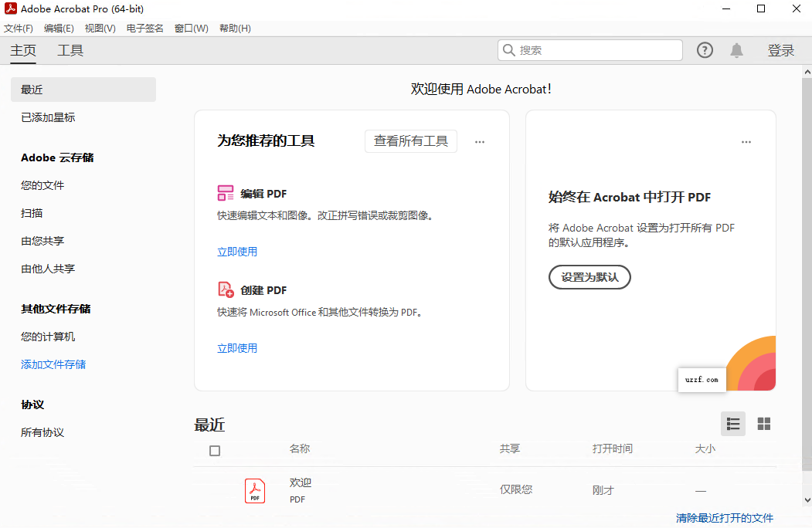Enable 设置为默认 to make Acrobat default
Image resolution: width=812 pixels, height=528 pixels.
tap(589, 277)
